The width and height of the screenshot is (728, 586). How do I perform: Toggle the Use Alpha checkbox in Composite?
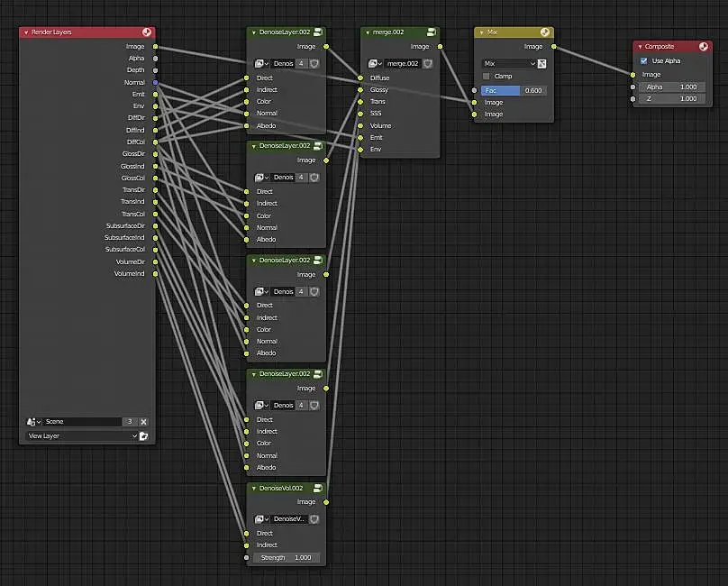point(644,61)
